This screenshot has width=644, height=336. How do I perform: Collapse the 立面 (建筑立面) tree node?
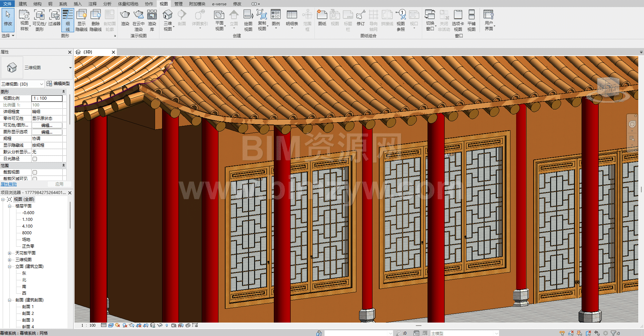coord(9,267)
